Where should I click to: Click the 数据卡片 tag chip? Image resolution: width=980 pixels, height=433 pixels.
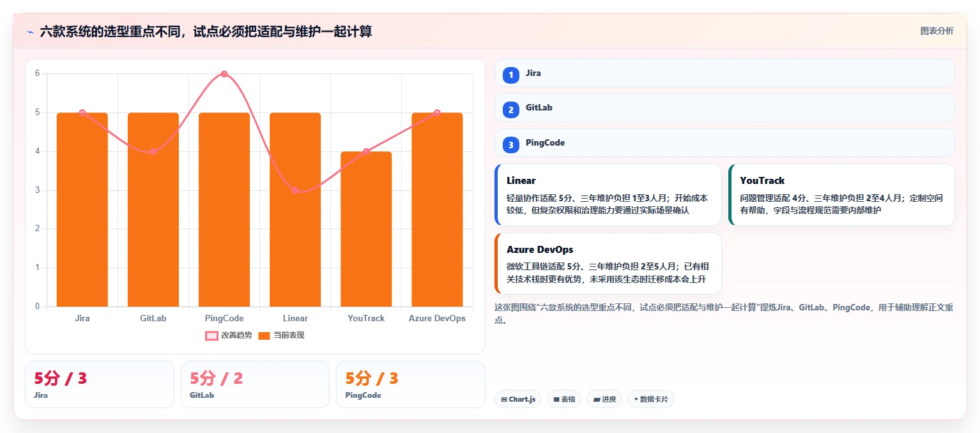(x=651, y=399)
